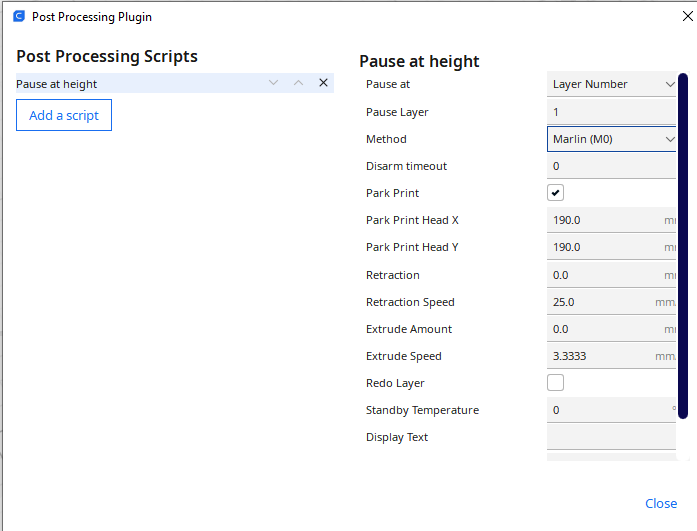The height and width of the screenshot is (531, 697).
Task: Focus the Display Text field
Action: (610, 437)
